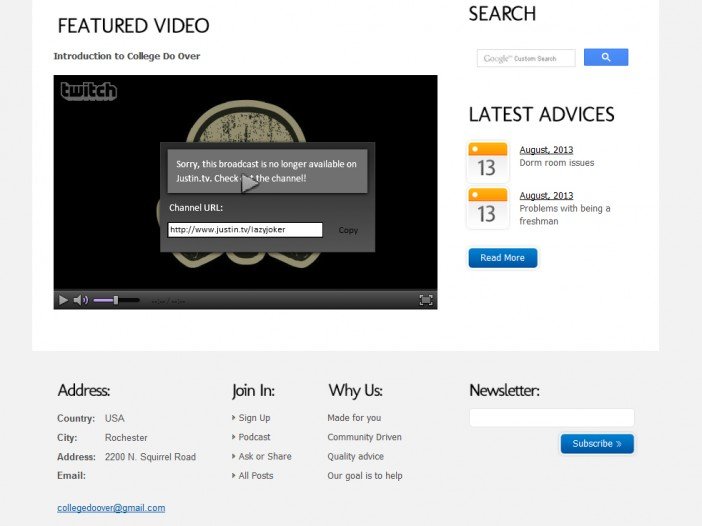Enter fullscreen mode in video player

pos(425,300)
